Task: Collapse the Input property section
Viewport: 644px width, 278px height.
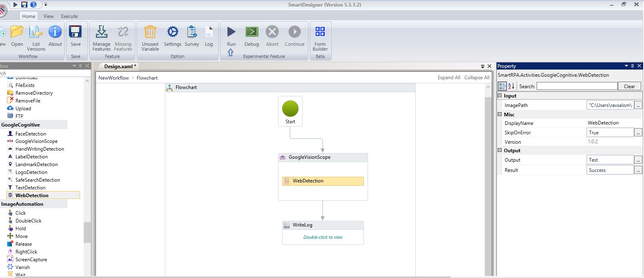Action: (x=499, y=96)
